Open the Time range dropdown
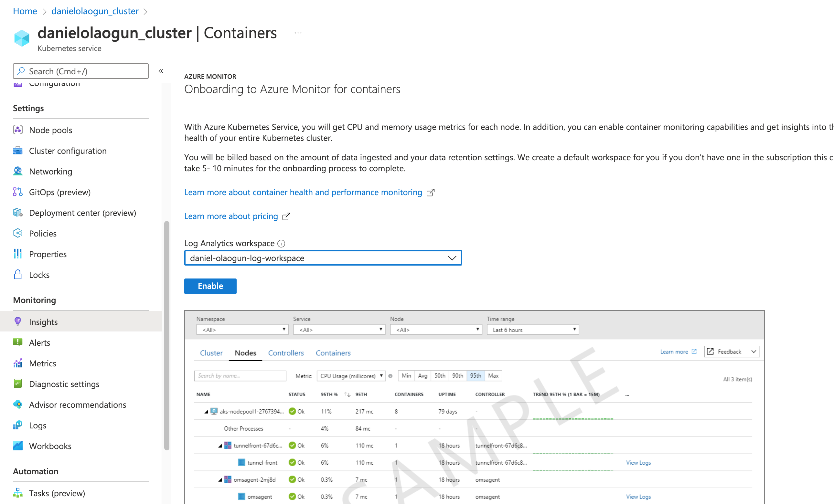 coord(532,330)
